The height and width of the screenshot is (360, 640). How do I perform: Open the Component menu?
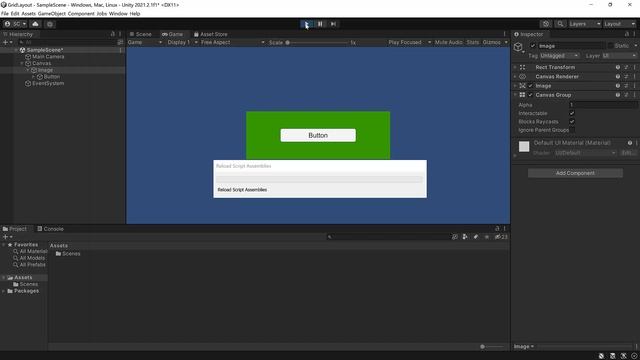(81, 13)
